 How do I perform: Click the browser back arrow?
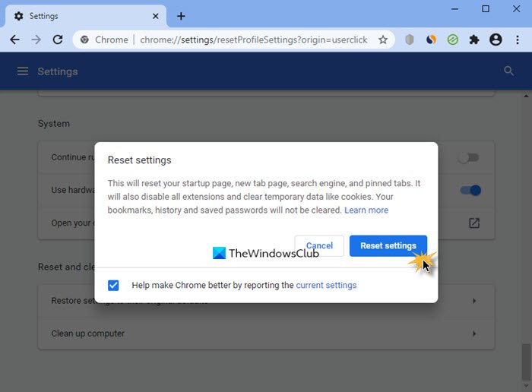click(x=14, y=40)
